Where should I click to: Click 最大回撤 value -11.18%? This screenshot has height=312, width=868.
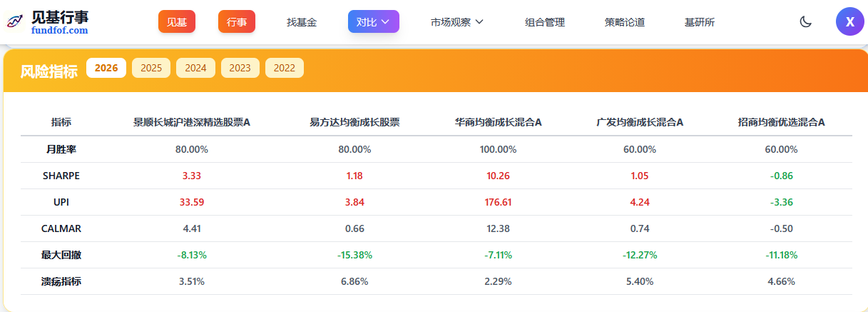(782, 255)
